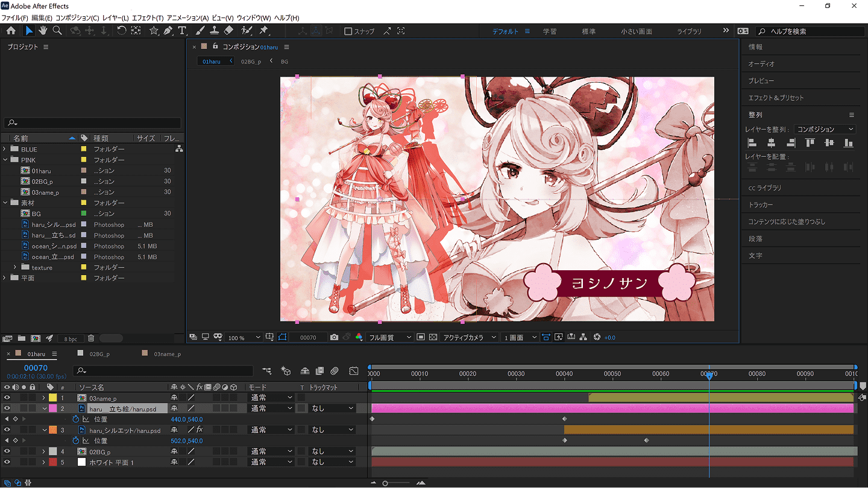Viewport: 868px width, 488px height.
Task: Select the Selection arrow tool
Action: click(x=29, y=31)
